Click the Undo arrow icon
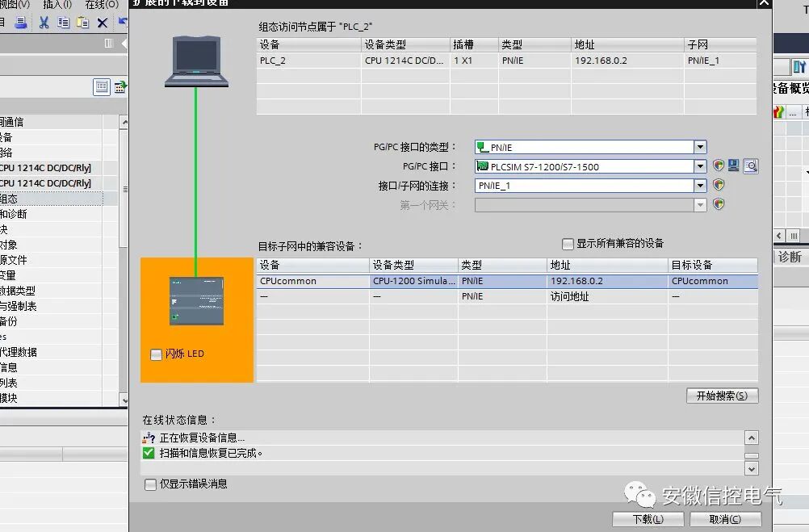This screenshot has width=809, height=532. click(122, 22)
